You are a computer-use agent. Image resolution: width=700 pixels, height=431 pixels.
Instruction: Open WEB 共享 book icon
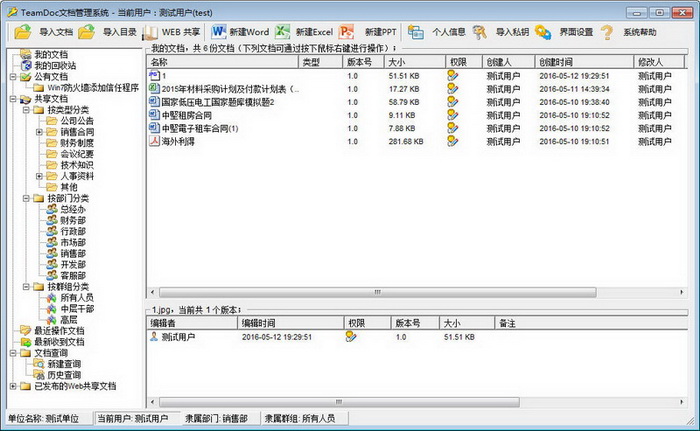(x=150, y=32)
